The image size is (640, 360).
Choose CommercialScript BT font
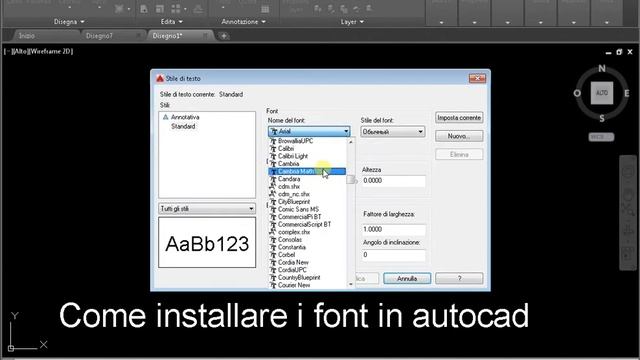[307, 224]
